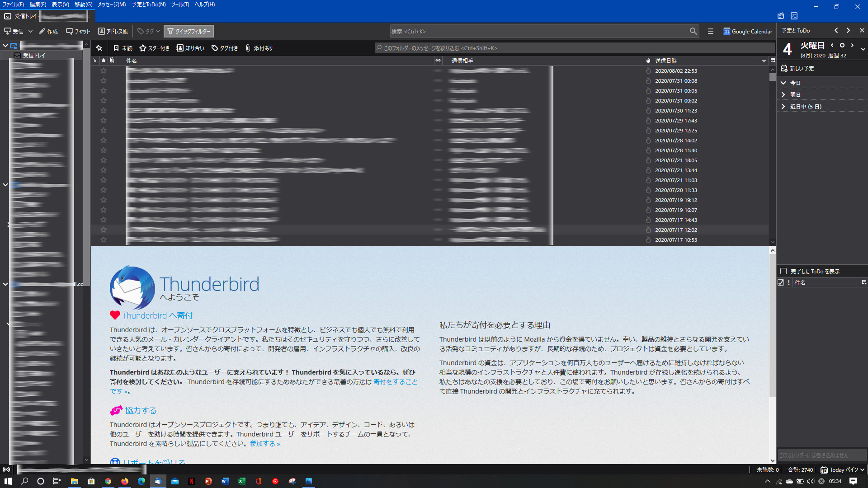Toggle the クイックフィルター quick filter bar
The width and height of the screenshot is (868, 488).
click(x=189, y=31)
